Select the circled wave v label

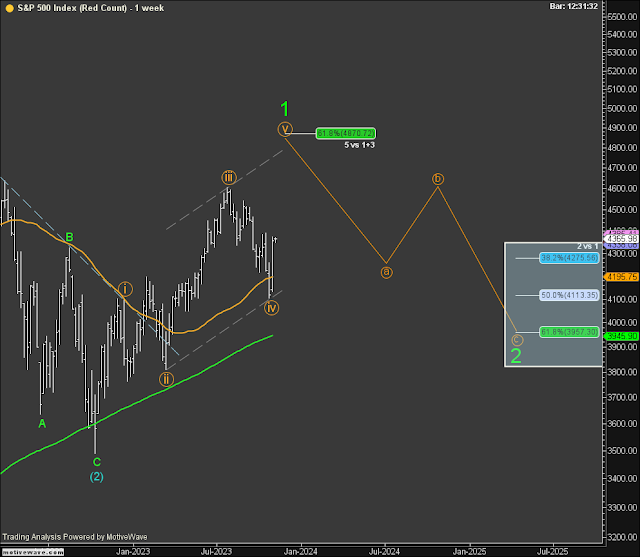click(285, 129)
